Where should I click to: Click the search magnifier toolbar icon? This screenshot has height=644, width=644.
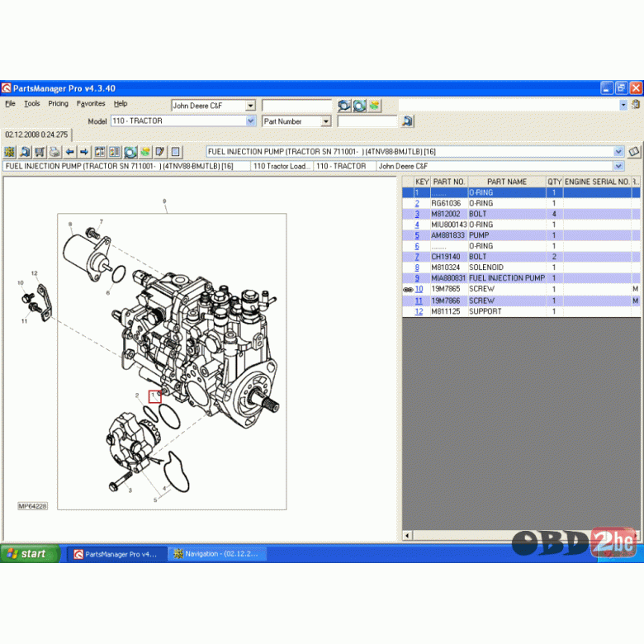tap(25, 152)
